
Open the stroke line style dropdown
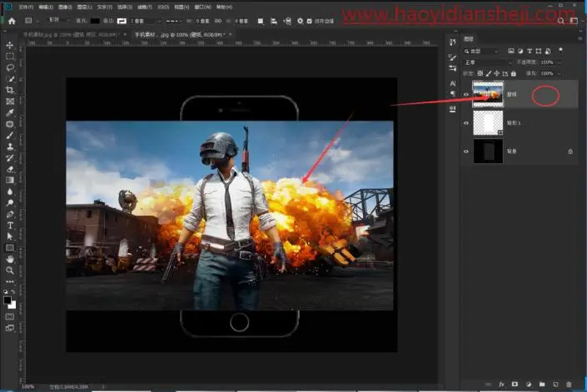tap(173, 21)
